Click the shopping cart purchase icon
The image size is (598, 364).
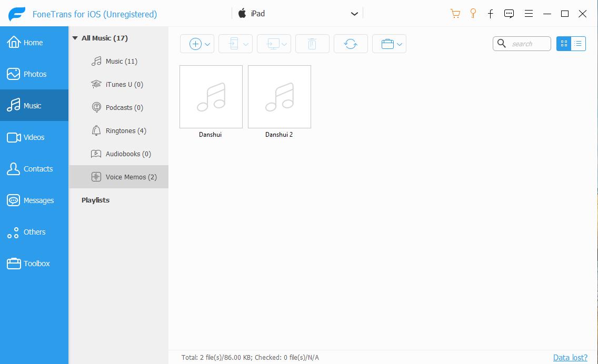[x=455, y=14]
